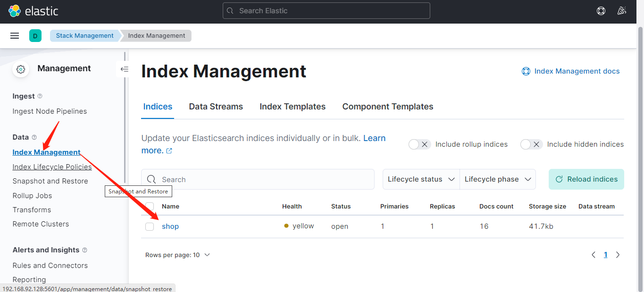Click the help lifebuoy icon in header
The width and height of the screenshot is (644, 292).
click(601, 11)
